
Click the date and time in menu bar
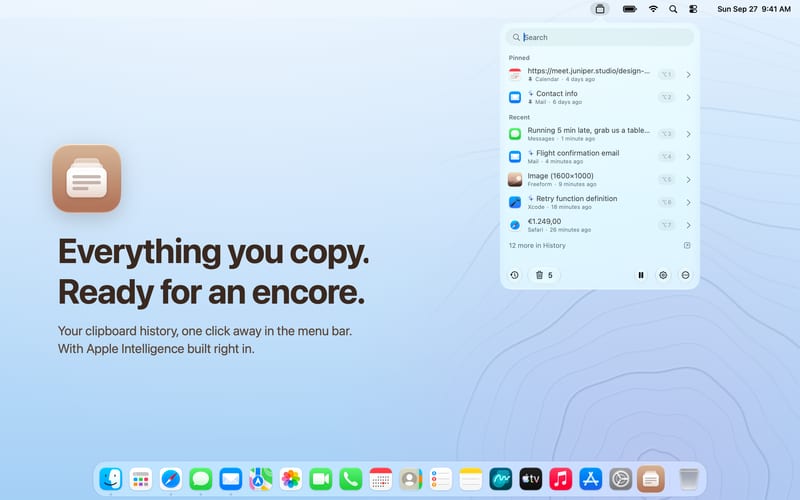point(754,9)
